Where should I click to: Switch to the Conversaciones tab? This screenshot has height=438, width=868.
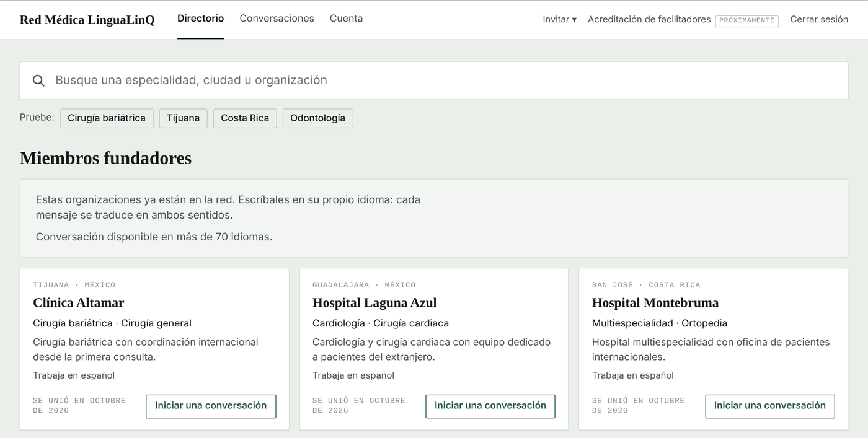tap(277, 19)
